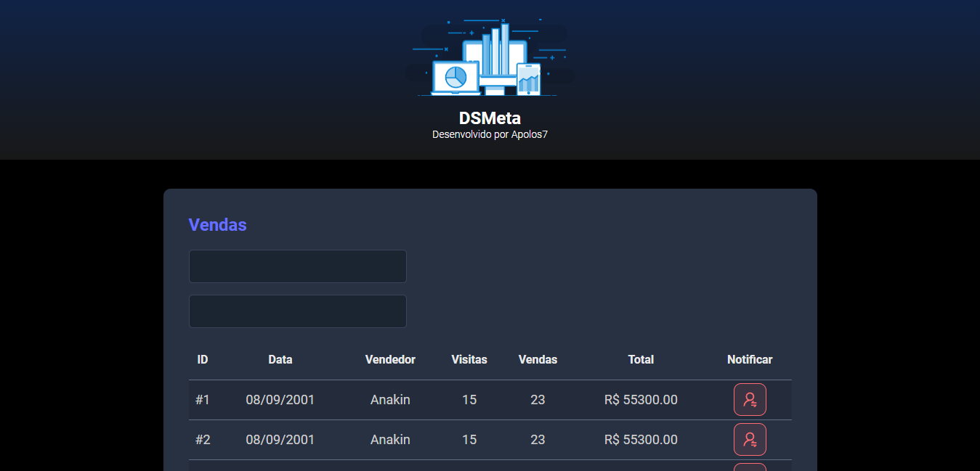Click the ID column header

[203, 359]
